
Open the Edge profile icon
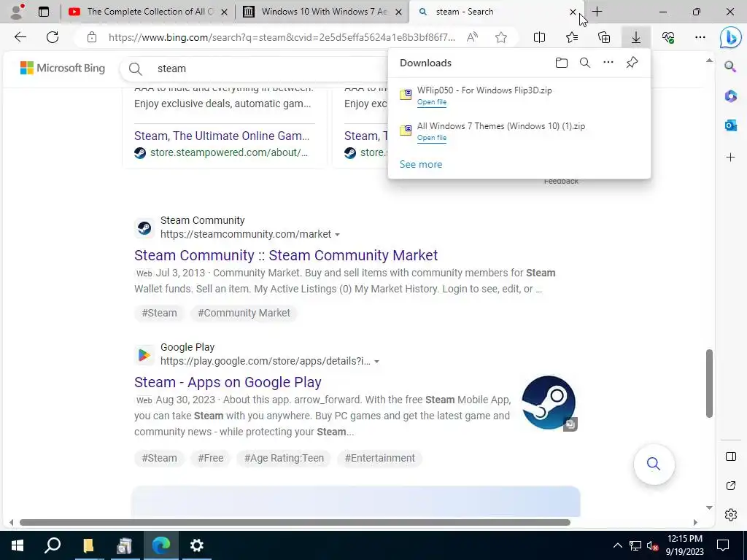coord(17,12)
